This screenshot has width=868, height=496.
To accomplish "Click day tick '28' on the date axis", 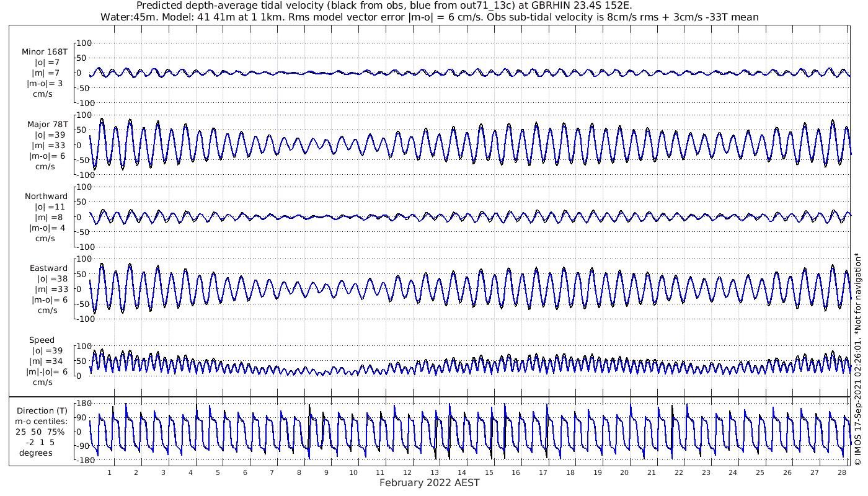I will (x=841, y=472).
